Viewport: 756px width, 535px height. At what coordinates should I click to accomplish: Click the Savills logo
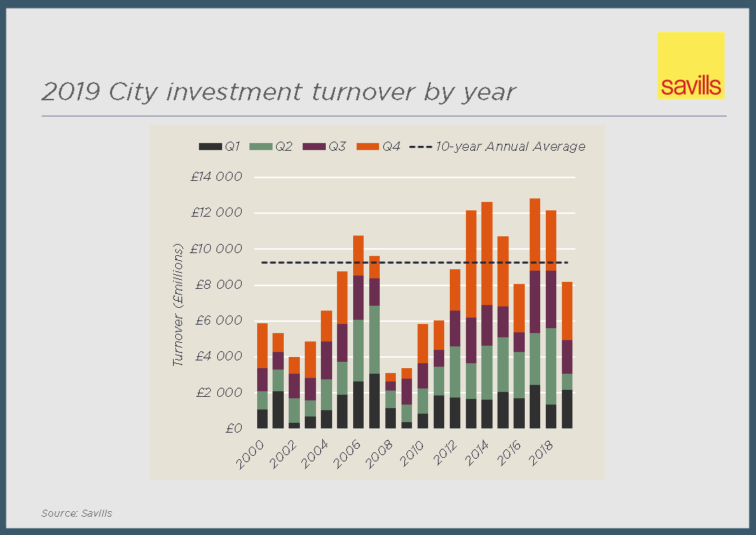pos(690,65)
